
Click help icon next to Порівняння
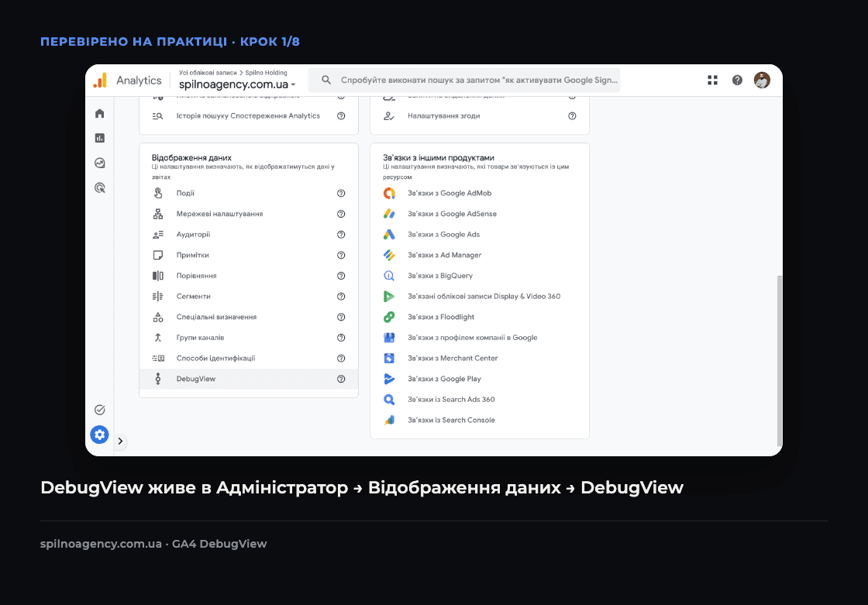[341, 276]
